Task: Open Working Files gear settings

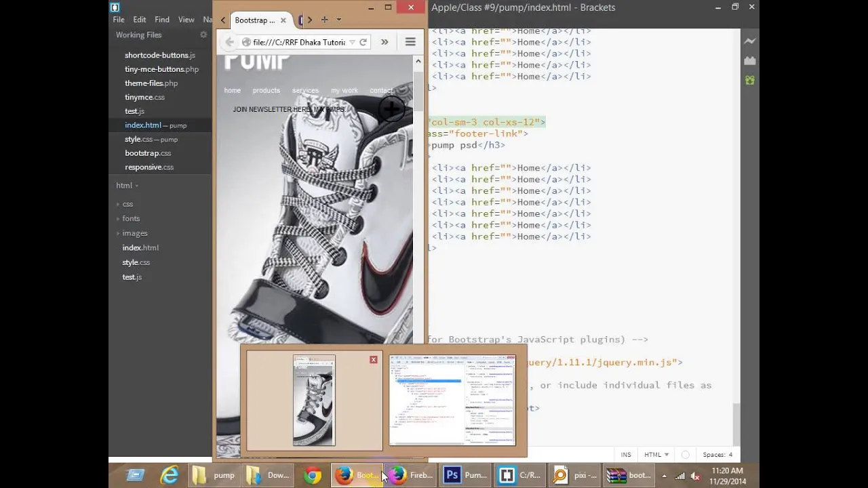Action: point(203,35)
